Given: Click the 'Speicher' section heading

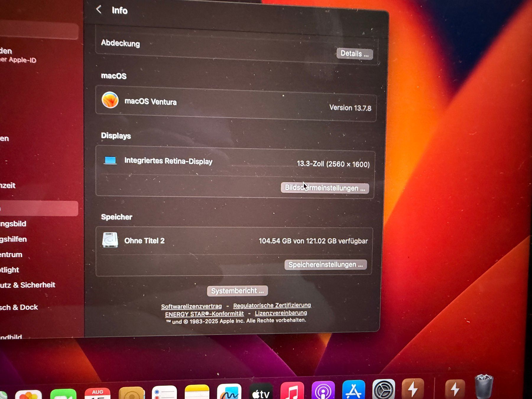Looking at the screenshot, I should coord(116,217).
